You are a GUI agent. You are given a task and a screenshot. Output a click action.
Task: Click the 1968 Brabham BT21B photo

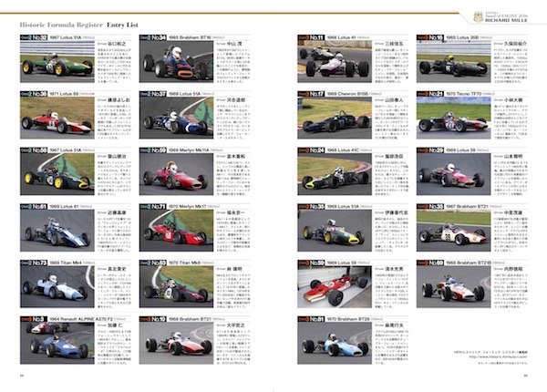click(x=453, y=286)
